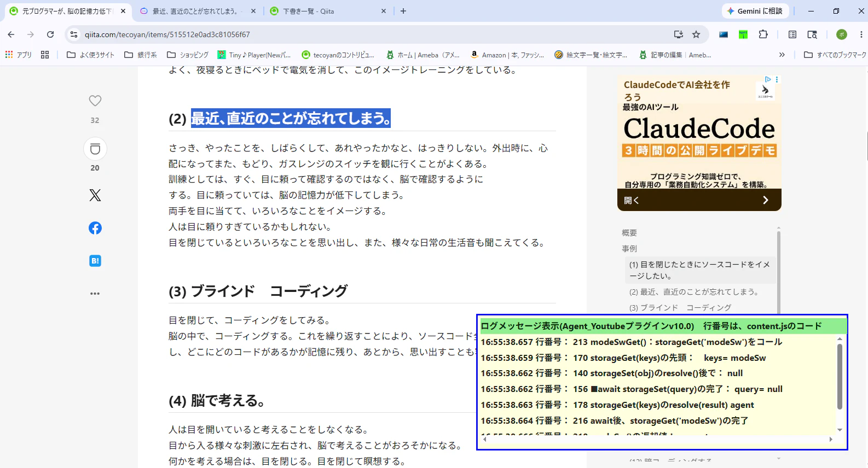The image size is (868, 468).
Task: Open the tab groups grid icon
Action: [45, 55]
